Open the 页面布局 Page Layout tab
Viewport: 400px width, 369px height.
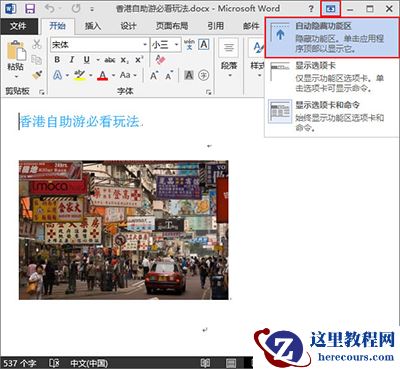172,26
